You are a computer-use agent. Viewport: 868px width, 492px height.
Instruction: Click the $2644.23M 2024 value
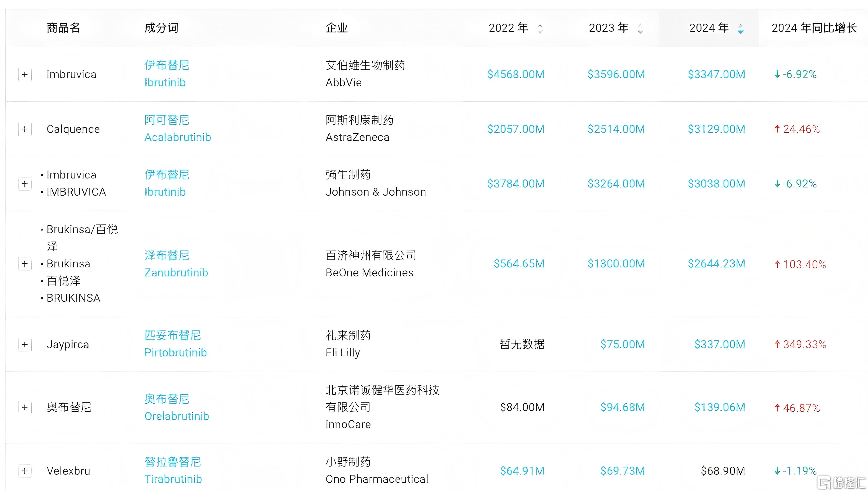click(x=716, y=264)
